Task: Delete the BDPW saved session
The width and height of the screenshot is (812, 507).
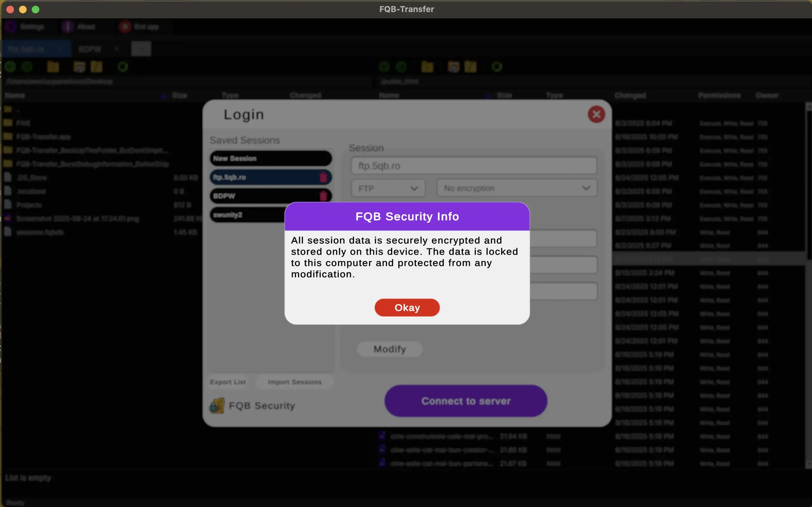Action: tap(323, 196)
